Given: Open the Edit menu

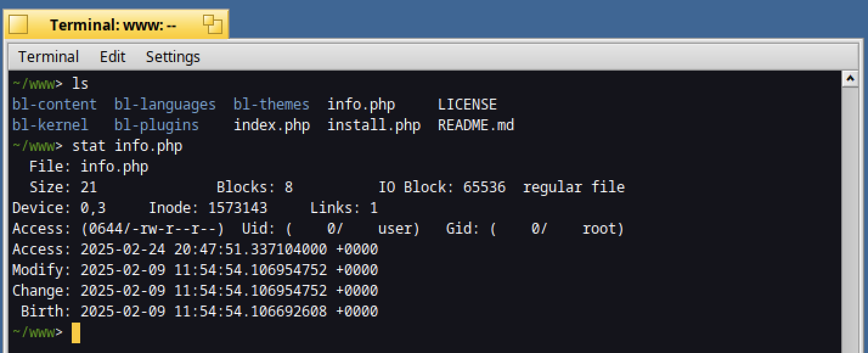Looking at the screenshot, I should pos(112,57).
